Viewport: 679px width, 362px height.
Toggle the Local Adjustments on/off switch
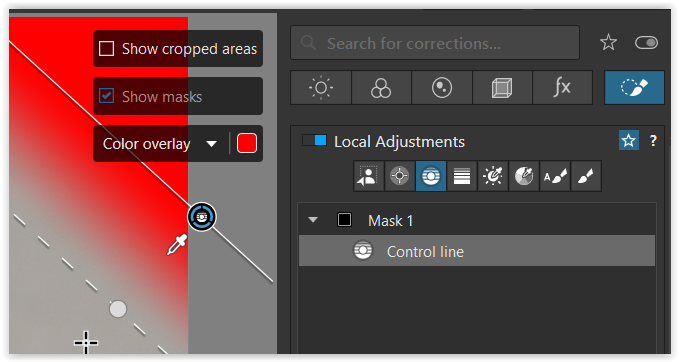tap(314, 140)
